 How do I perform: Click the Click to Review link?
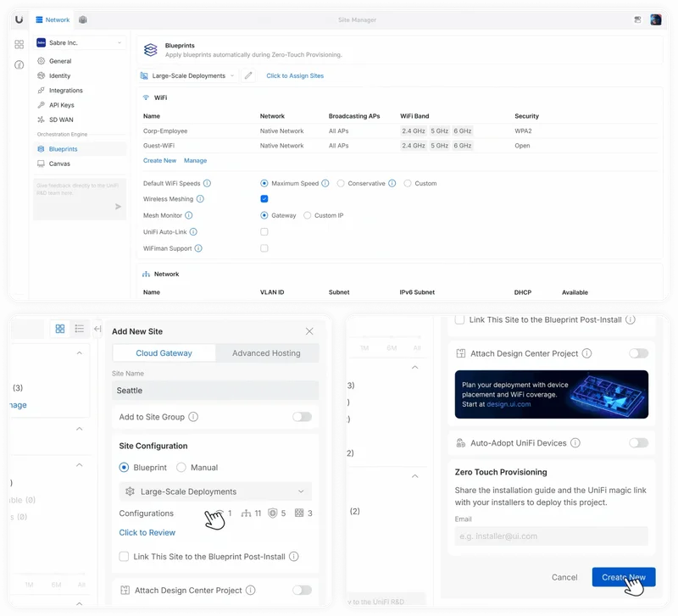pyautogui.click(x=147, y=533)
